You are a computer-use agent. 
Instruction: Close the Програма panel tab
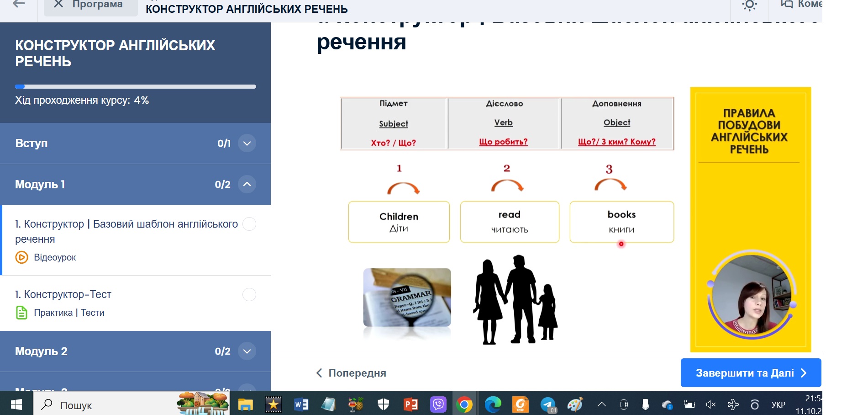point(58,4)
